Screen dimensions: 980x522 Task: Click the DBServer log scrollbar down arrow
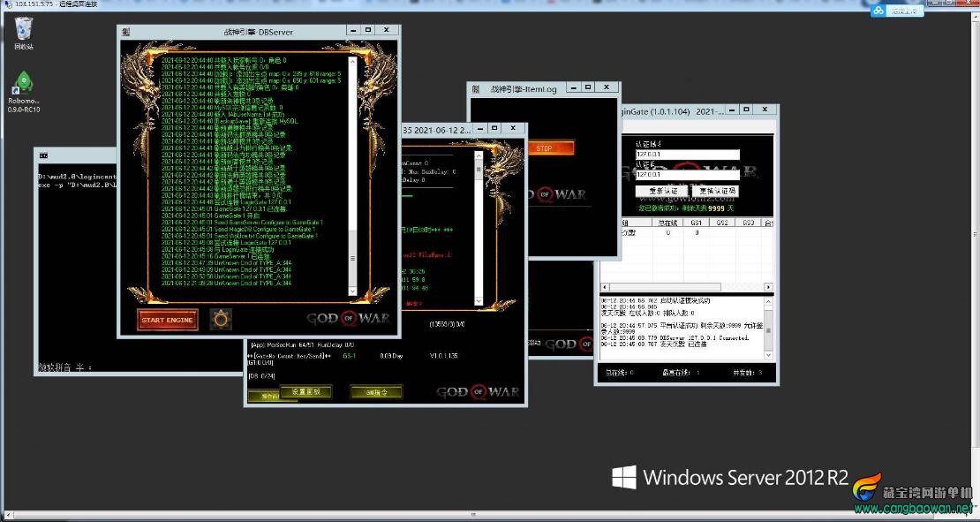pyautogui.click(x=352, y=291)
